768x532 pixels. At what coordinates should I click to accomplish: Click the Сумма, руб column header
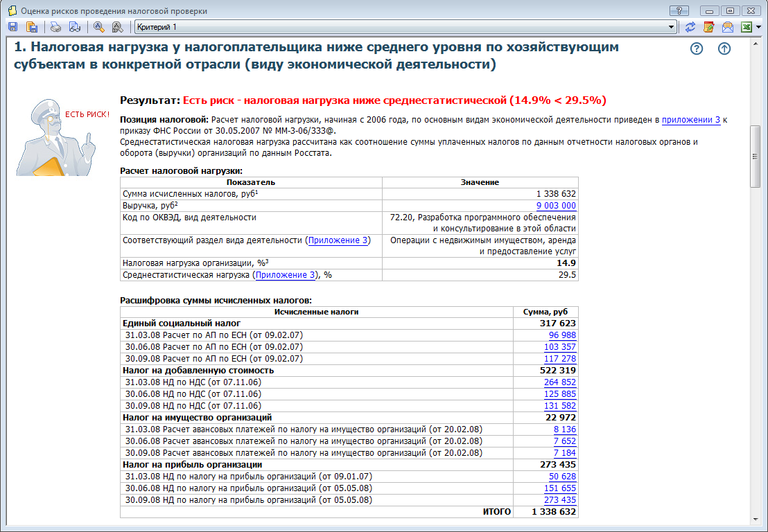(545, 312)
